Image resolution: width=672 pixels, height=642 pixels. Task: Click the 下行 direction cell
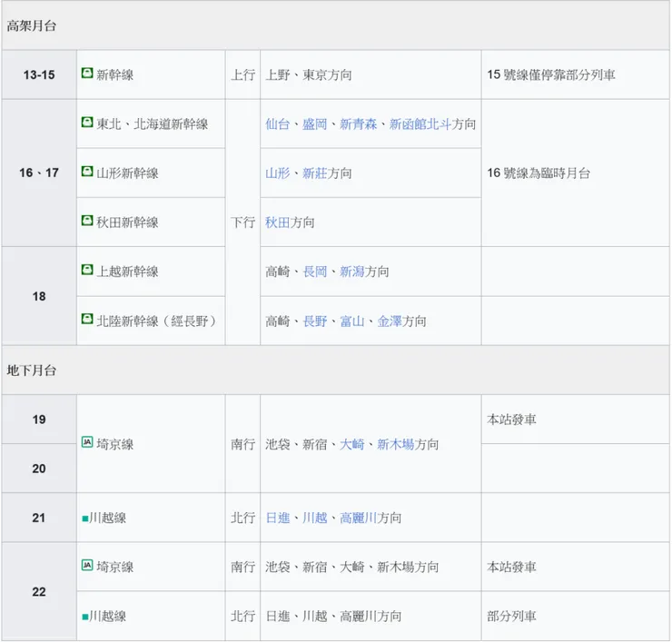[242, 222]
